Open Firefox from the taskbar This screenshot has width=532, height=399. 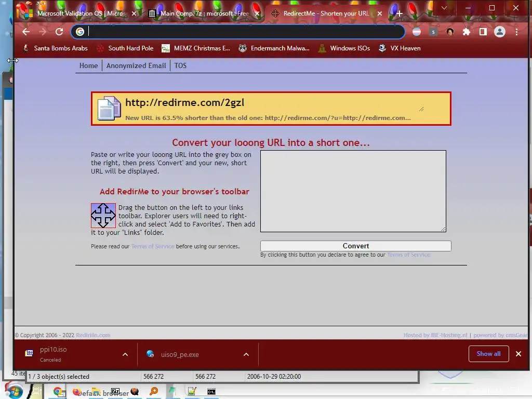(x=77, y=392)
